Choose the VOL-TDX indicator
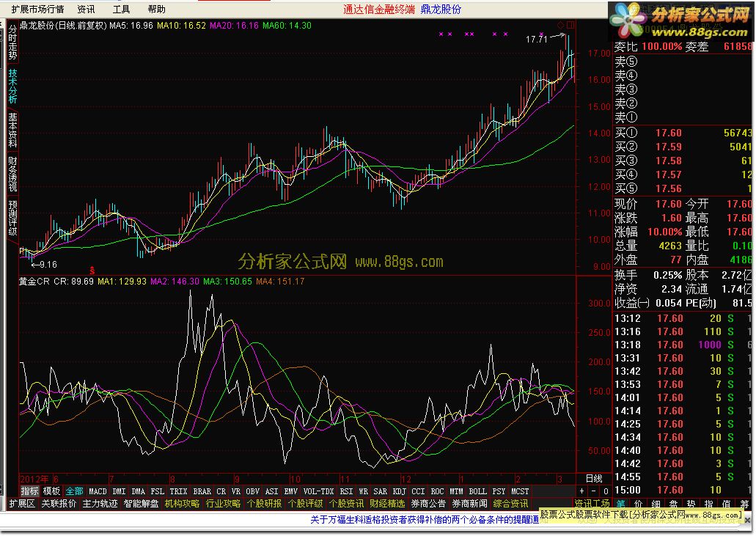This screenshot has height=536, width=756. [319, 491]
